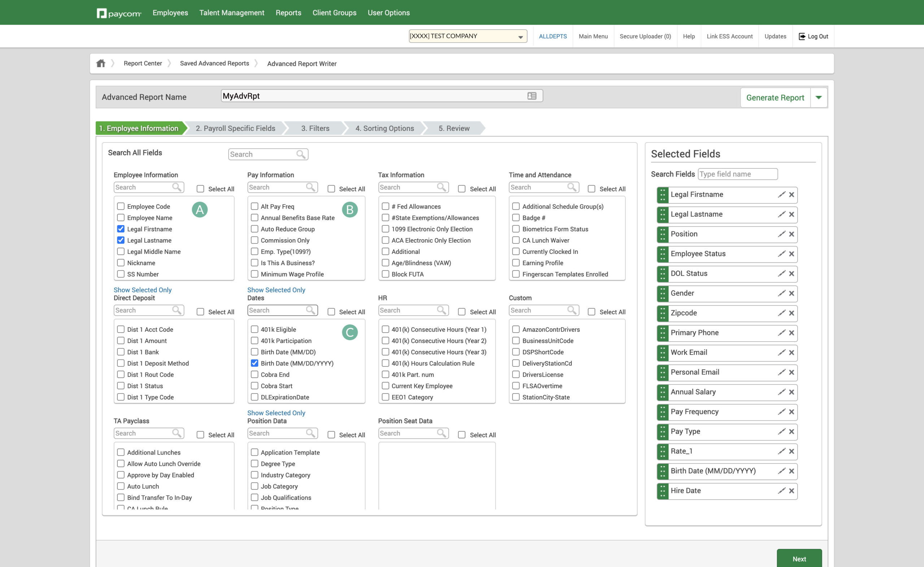Open the Client Groups menu
The image size is (924, 567).
[x=334, y=13]
